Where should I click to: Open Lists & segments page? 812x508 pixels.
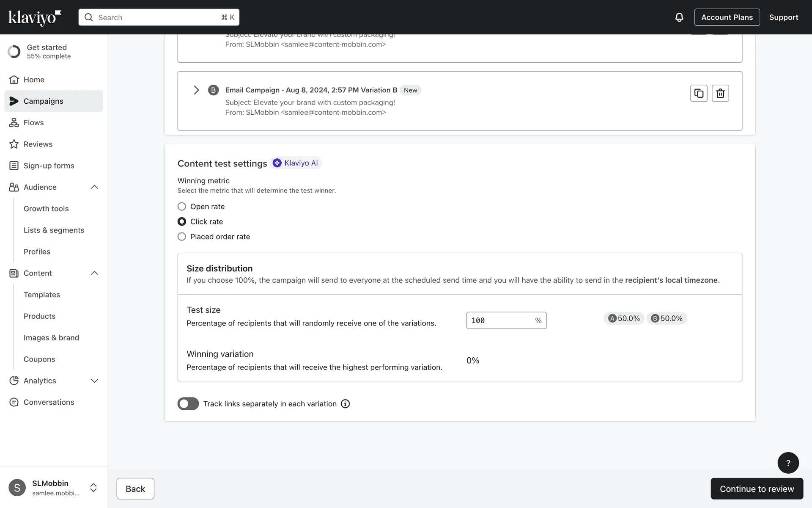[54, 230]
